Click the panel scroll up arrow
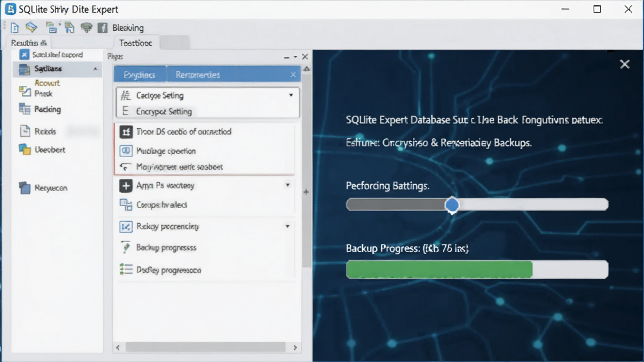The height and width of the screenshot is (362, 644). (306, 69)
